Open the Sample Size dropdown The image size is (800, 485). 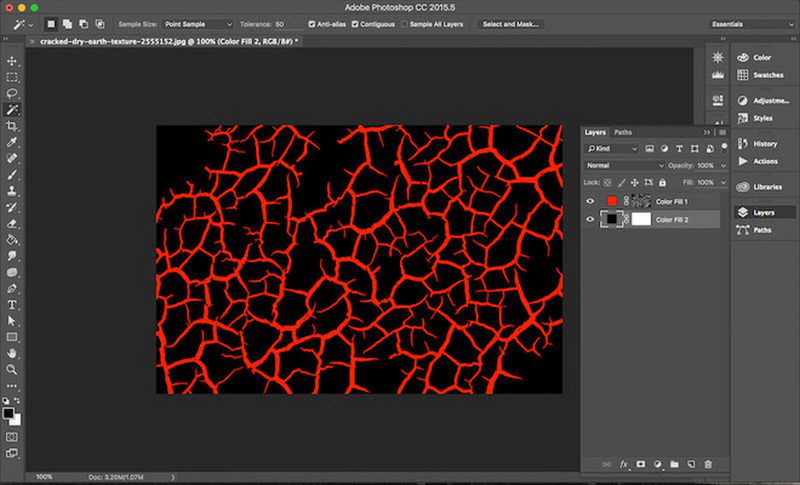click(199, 23)
